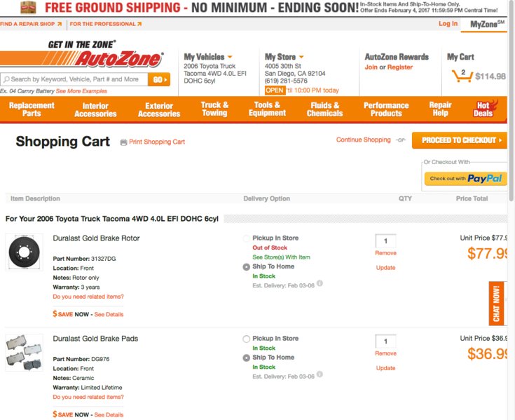Open the Truck & Towing menu
Screen dimensions: 515x420
[x=214, y=109]
